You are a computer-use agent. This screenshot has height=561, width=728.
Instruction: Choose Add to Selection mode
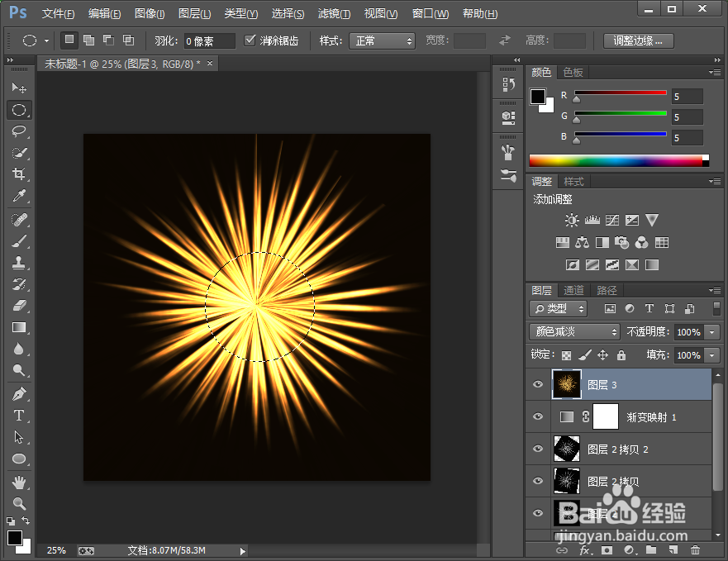tap(88, 40)
